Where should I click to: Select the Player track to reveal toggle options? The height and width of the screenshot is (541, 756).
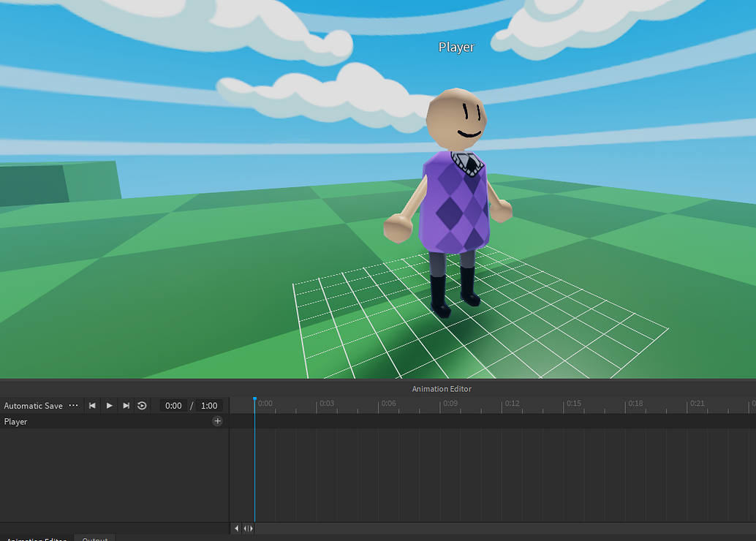[15, 421]
